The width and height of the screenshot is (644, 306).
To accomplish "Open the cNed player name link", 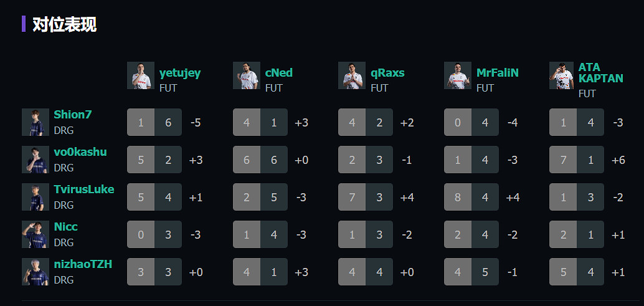I will (278, 73).
